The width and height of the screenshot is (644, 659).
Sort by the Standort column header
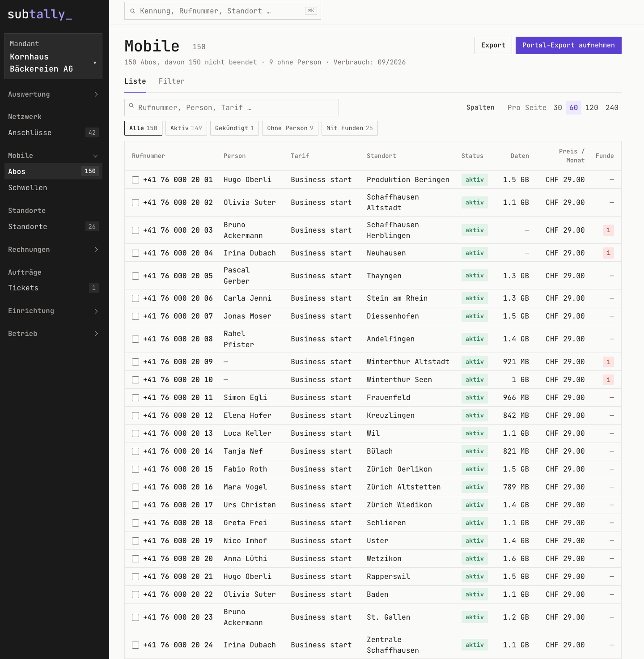click(x=381, y=156)
